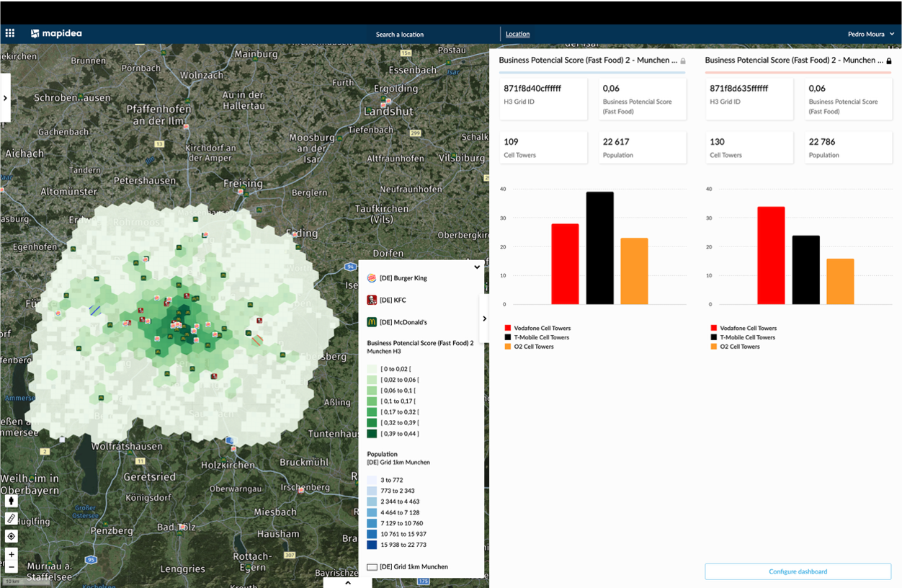
Task: Select [DE] KFC layer label
Action: pos(393,300)
